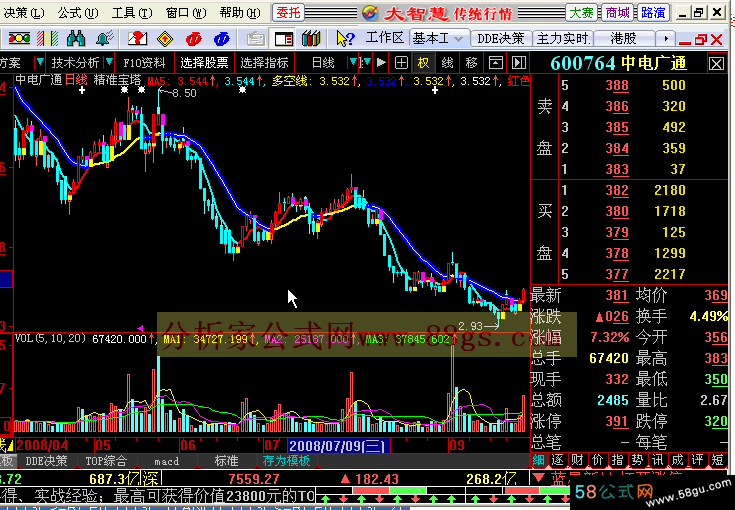Close the 600764 quote panel
735x510 pixels.
pyautogui.click(x=716, y=63)
